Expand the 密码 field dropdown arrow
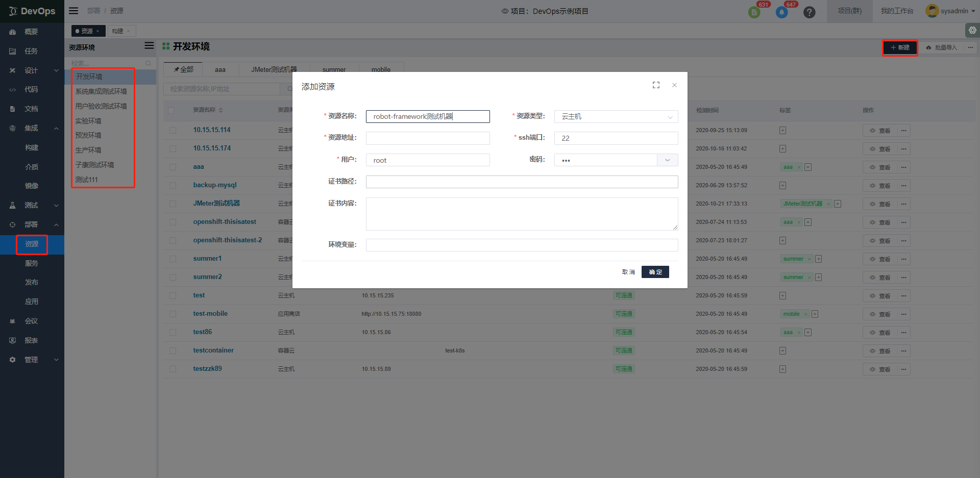Screen dimensions: 980x478 (x=668, y=160)
